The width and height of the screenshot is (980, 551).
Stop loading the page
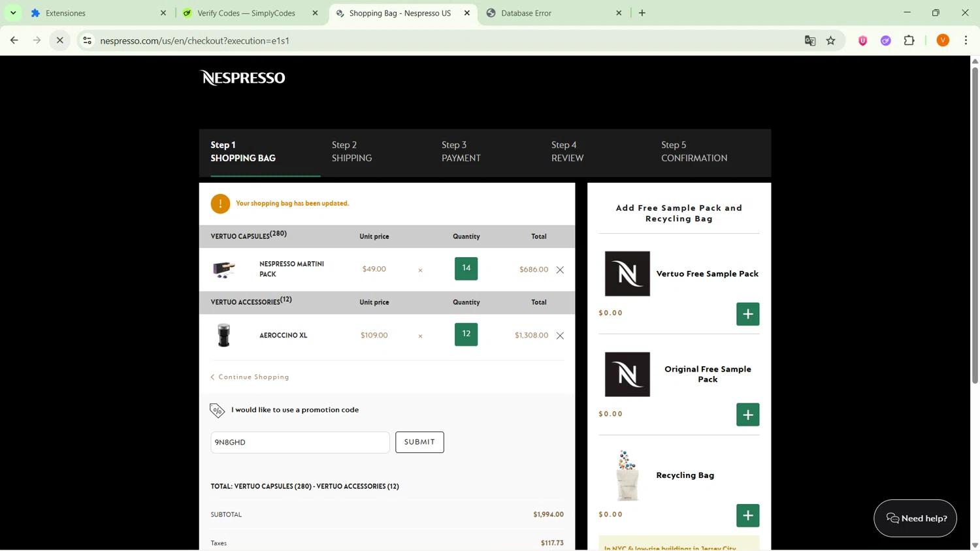click(x=59, y=40)
